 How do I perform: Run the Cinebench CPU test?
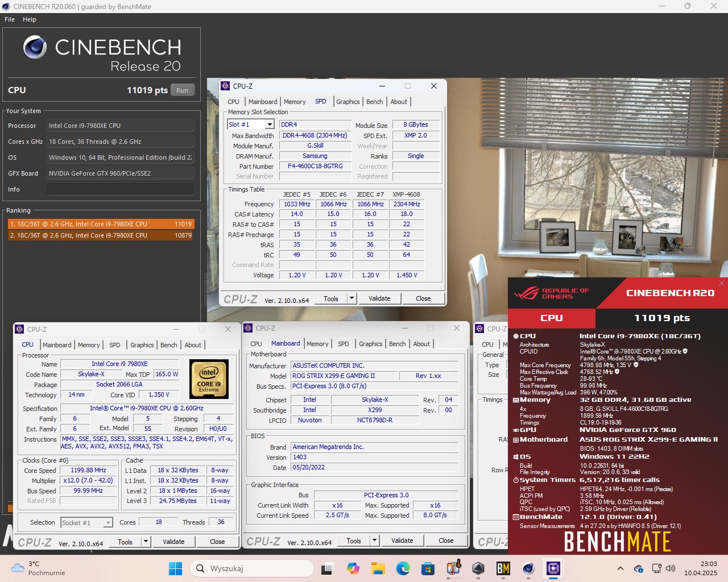182,90
